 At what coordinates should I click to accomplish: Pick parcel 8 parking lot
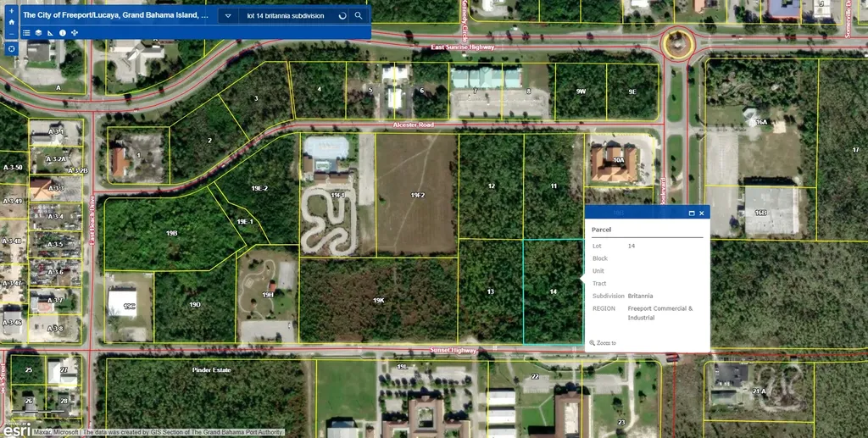(x=528, y=91)
